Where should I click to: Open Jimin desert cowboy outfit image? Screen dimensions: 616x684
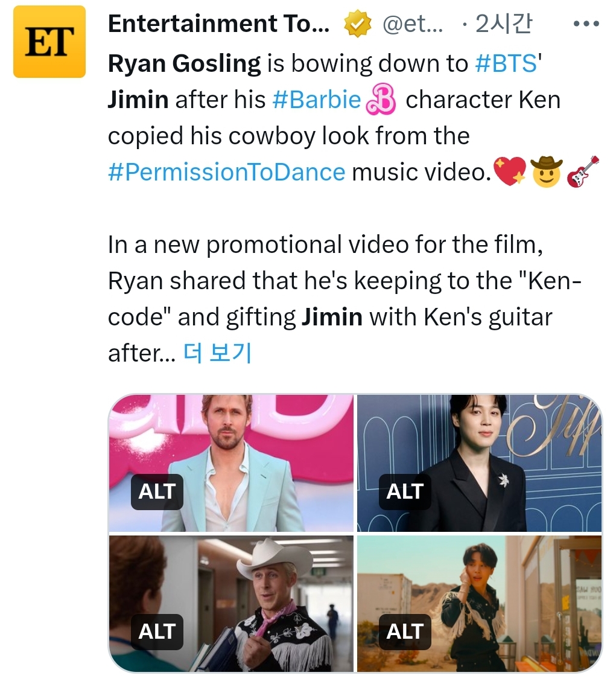pyautogui.click(x=480, y=604)
